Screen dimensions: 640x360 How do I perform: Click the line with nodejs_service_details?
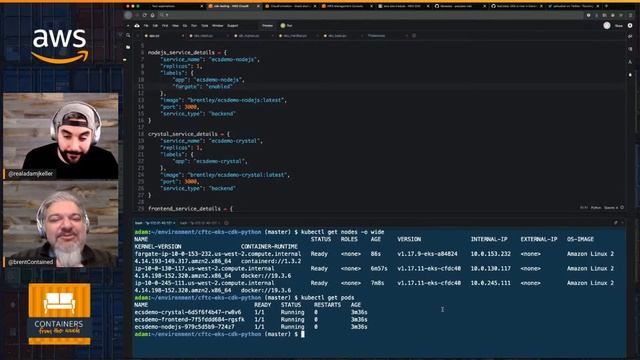click(187, 52)
